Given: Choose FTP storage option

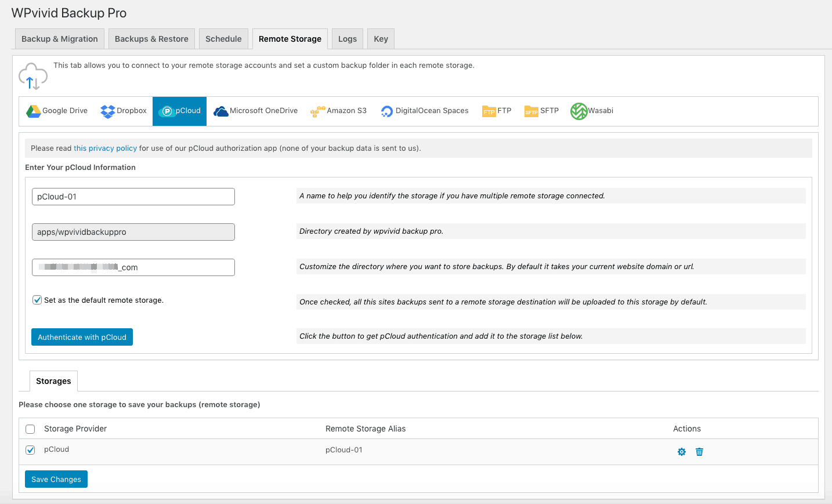Looking at the screenshot, I should [x=497, y=111].
